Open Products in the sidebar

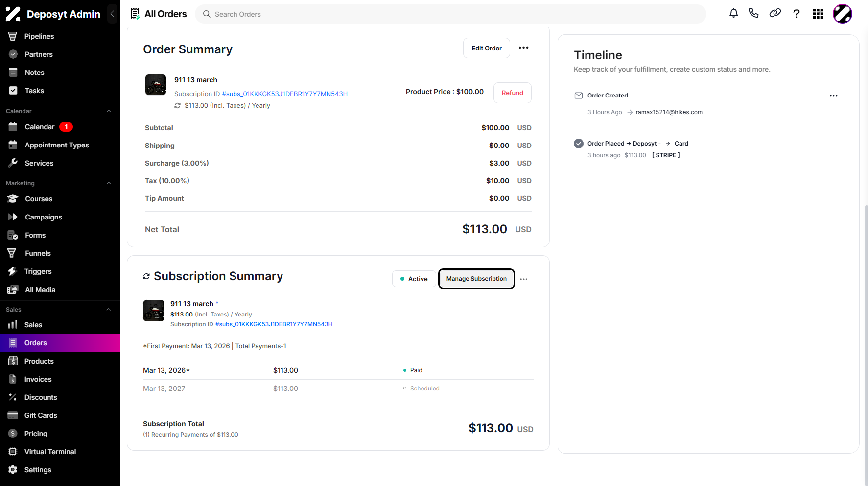pos(60,361)
